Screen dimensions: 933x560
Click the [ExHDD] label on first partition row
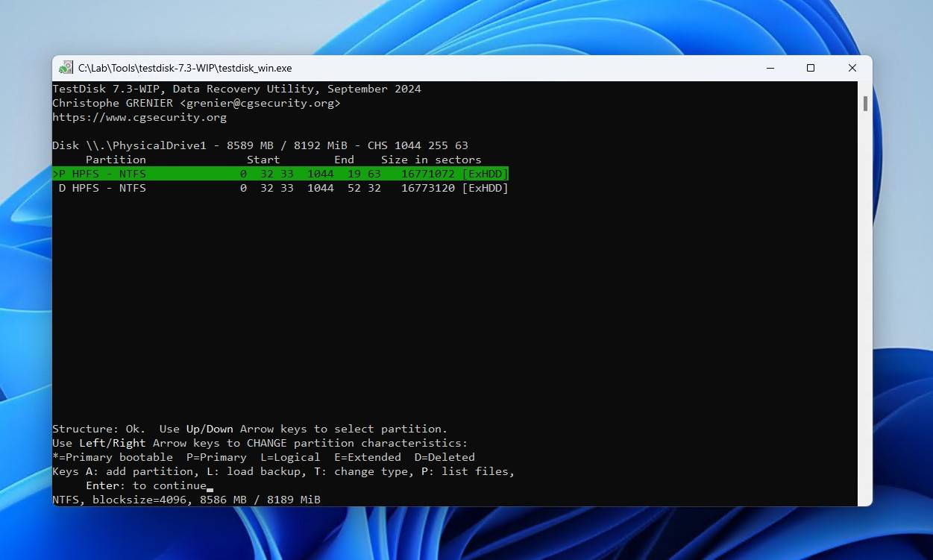tap(485, 174)
